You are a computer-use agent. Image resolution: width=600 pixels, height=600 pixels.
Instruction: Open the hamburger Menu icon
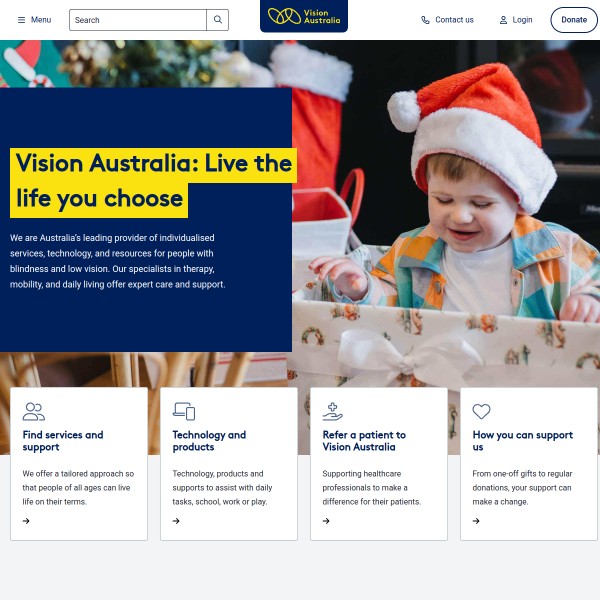click(21, 20)
